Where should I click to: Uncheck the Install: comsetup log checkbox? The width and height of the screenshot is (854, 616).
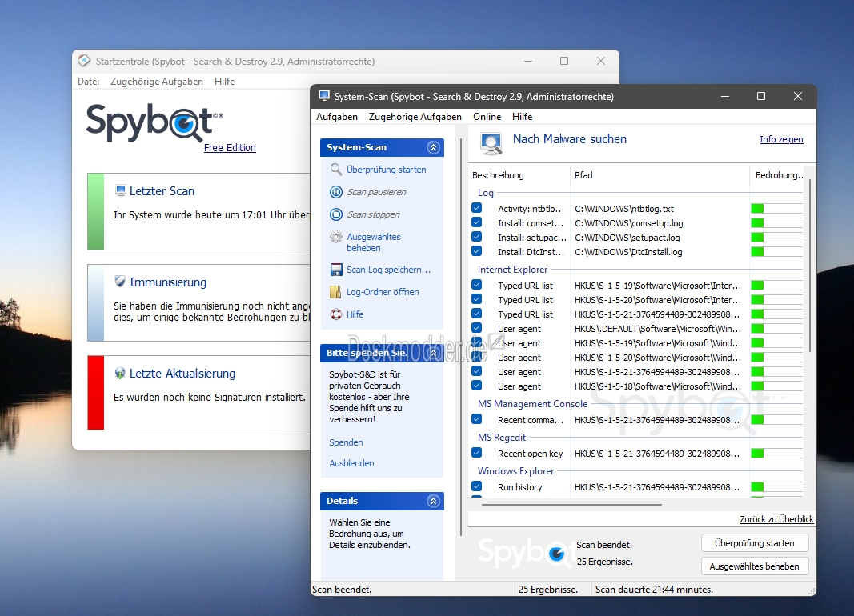click(476, 222)
